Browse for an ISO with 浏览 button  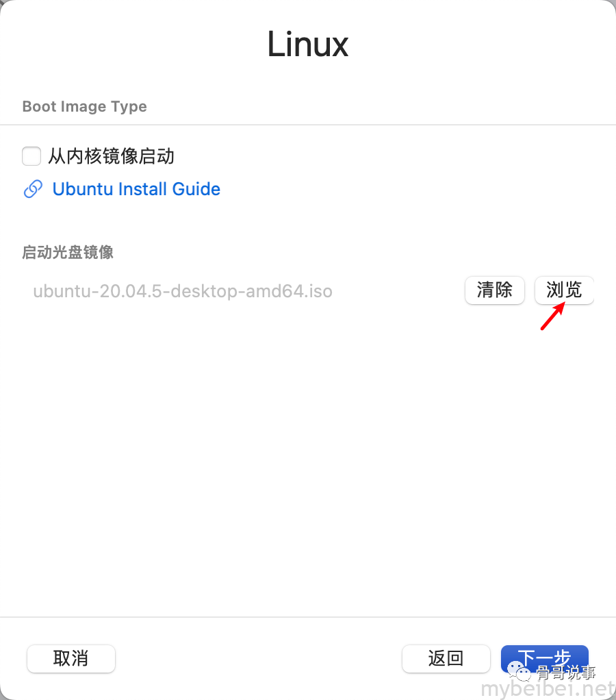564,290
